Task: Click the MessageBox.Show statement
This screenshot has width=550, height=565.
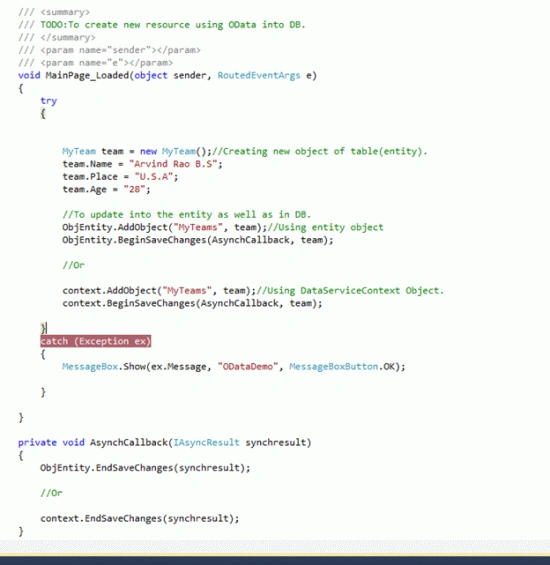Action: (234, 367)
